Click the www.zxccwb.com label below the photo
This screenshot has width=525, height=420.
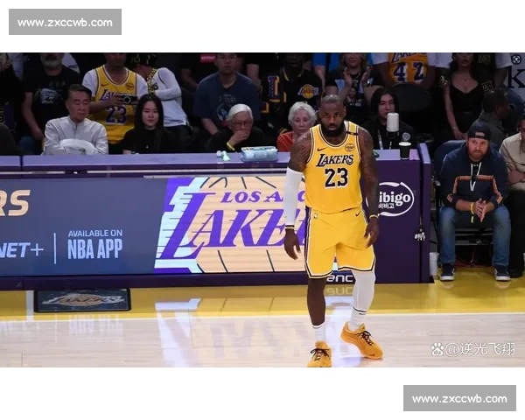tap(459, 398)
